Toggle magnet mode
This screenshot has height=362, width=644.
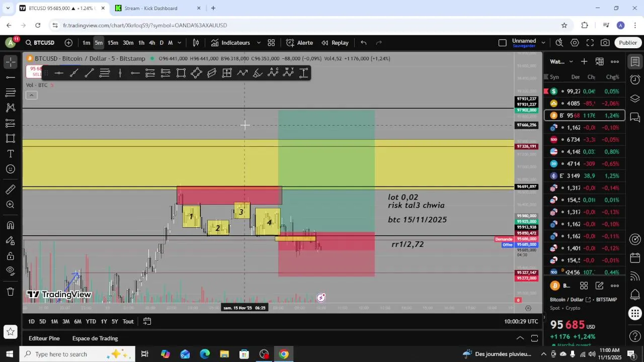pos(11,225)
